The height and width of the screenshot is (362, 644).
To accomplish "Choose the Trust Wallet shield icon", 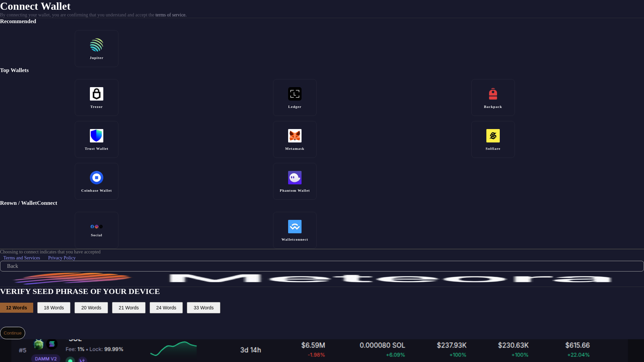I will (97, 136).
